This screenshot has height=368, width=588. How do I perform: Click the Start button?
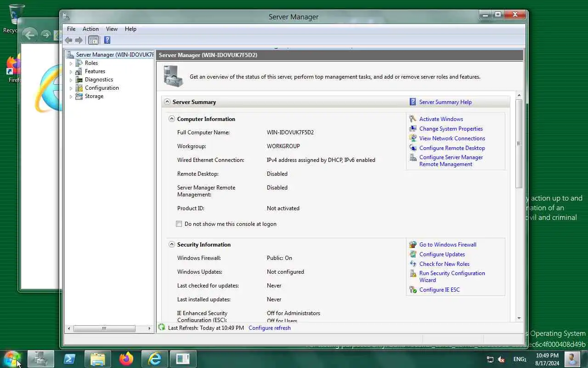pos(12,359)
